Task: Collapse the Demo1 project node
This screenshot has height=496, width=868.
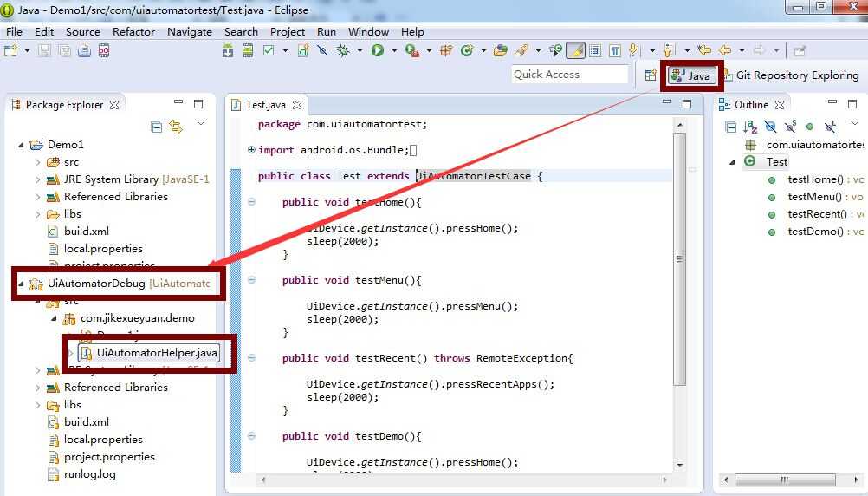Action: [21, 145]
